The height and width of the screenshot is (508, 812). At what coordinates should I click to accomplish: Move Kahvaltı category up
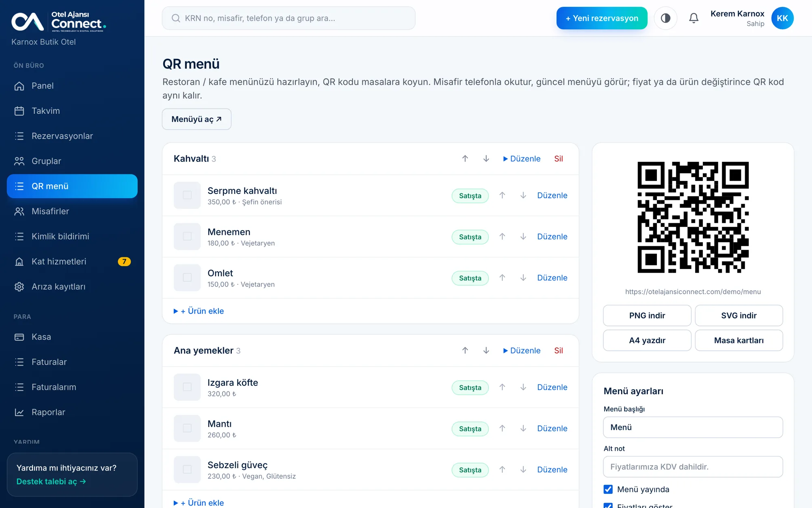click(465, 159)
